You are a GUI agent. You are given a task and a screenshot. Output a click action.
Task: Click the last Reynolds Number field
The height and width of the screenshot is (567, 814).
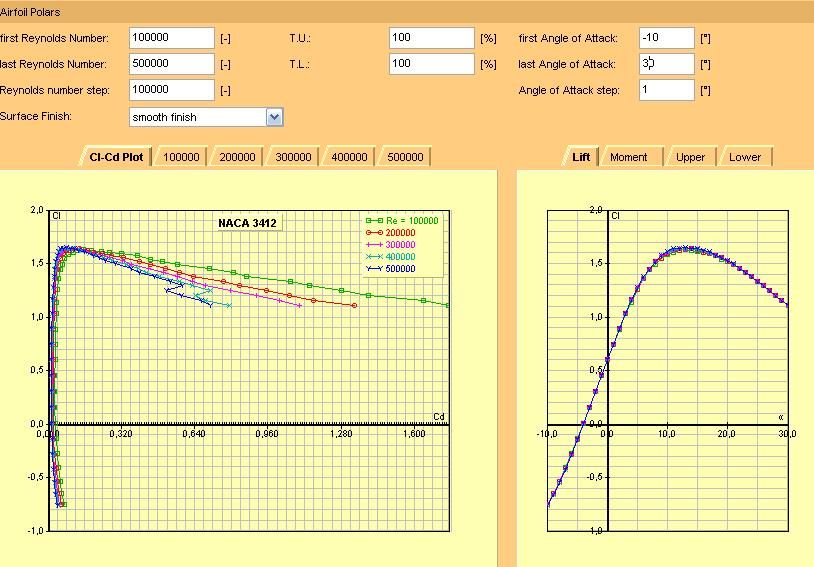pos(171,64)
